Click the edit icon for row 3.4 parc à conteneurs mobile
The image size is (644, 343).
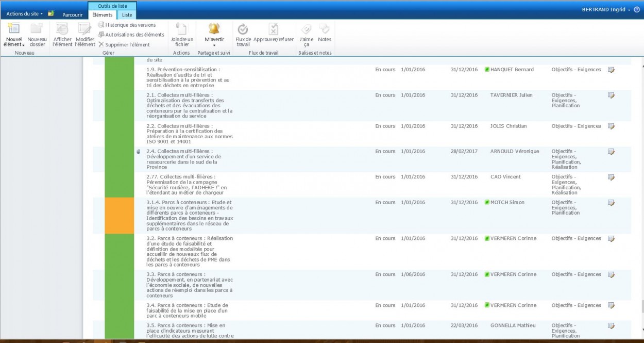(611, 305)
